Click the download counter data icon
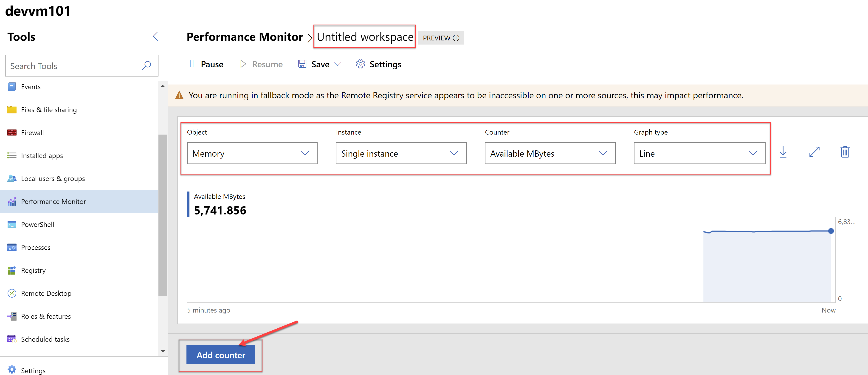868x375 pixels. 784,152
